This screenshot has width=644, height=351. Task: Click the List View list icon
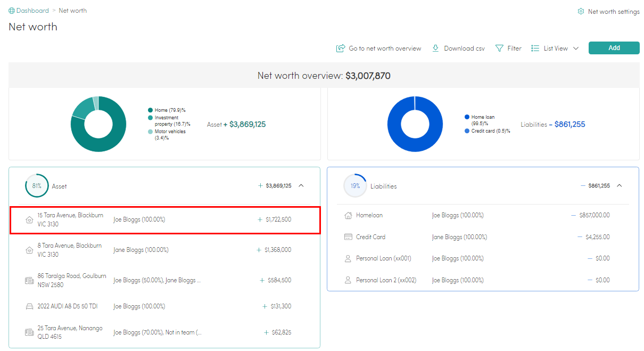[x=535, y=48]
